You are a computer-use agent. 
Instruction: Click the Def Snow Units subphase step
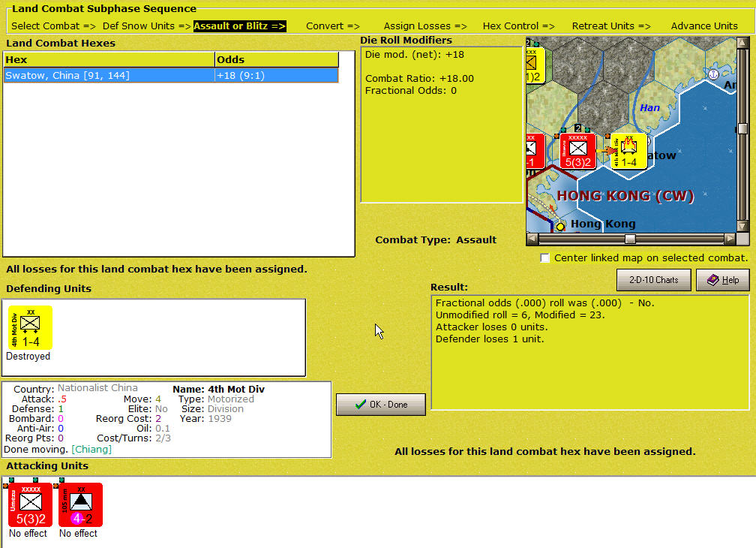[146, 26]
